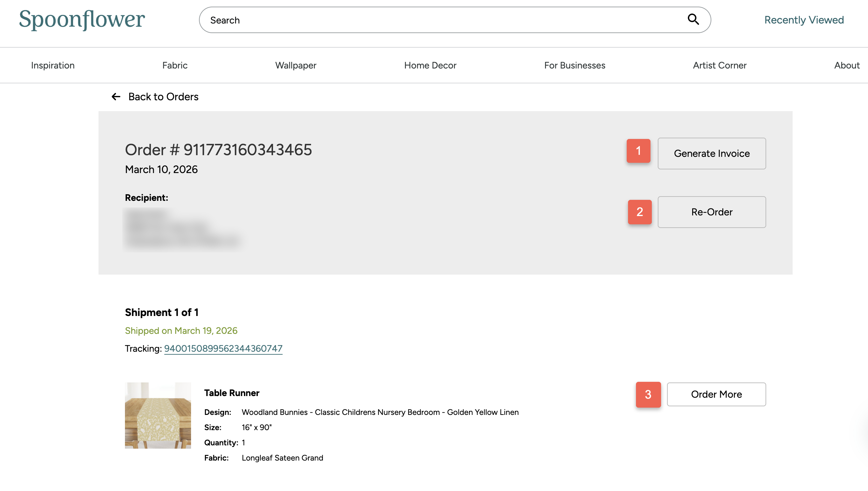Image resolution: width=868 pixels, height=491 pixels.
Task: Click the back arrow icon
Action: (116, 97)
